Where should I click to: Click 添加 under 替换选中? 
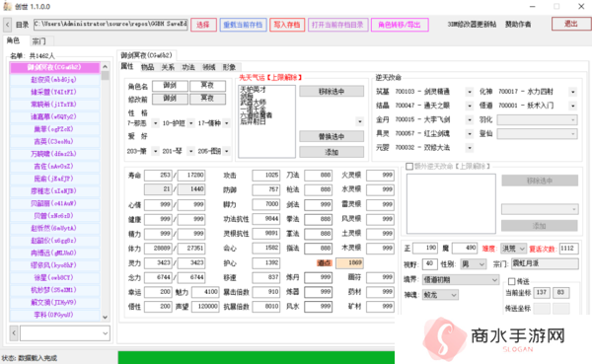[x=332, y=152]
